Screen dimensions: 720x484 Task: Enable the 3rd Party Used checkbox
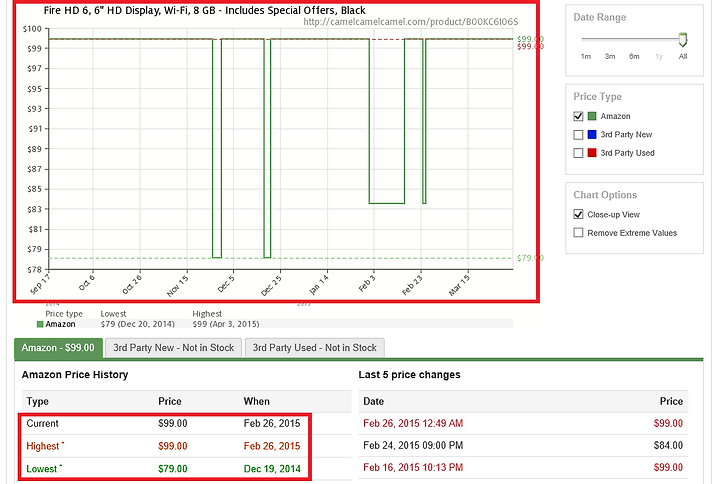point(578,153)
